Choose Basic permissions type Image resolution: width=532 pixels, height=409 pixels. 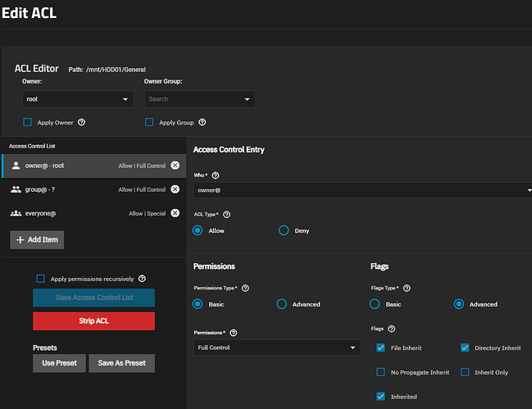[198, 304]
